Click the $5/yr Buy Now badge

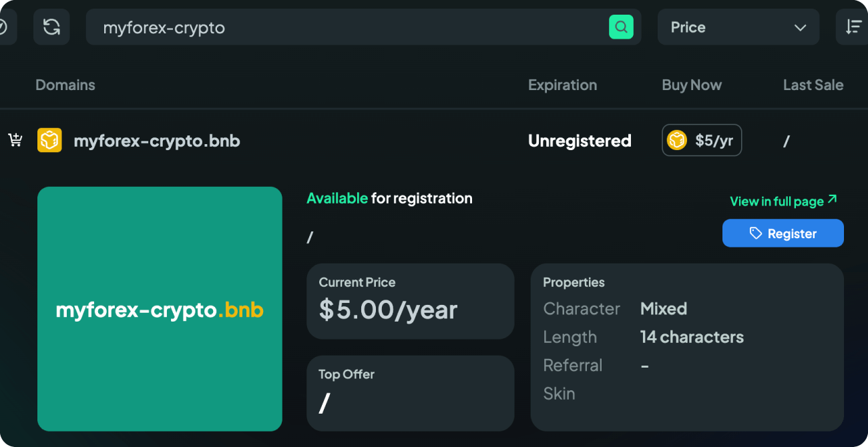coord(702,140)
